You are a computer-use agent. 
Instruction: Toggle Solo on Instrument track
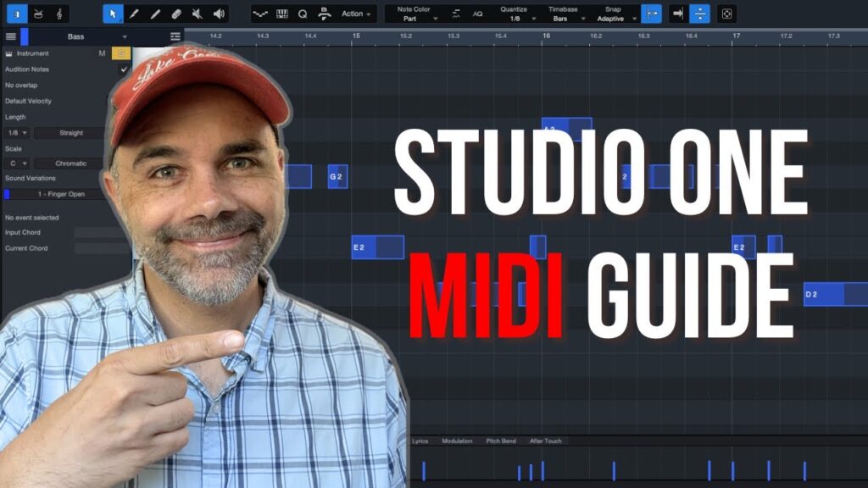pyautogui.click(x=120, y=53)
